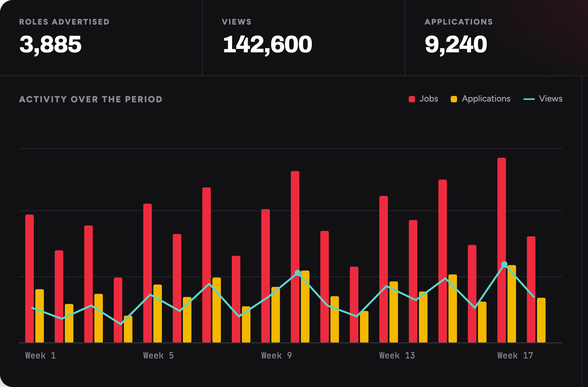Select the 'Applications' stat card label
The image size is (588, 387).
(459, 22)
